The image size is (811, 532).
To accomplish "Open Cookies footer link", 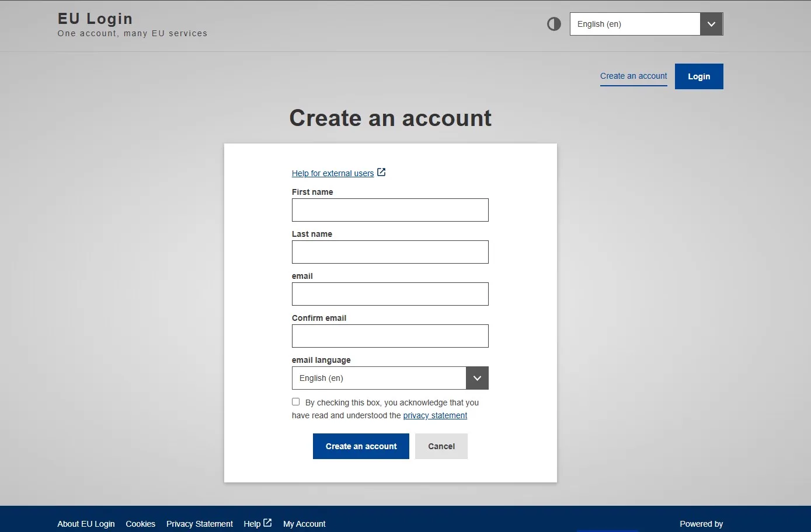I will [141, 524].
